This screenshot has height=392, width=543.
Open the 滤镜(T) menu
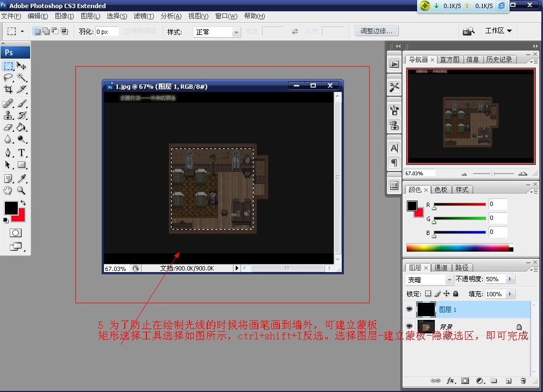tap(144, 16)
